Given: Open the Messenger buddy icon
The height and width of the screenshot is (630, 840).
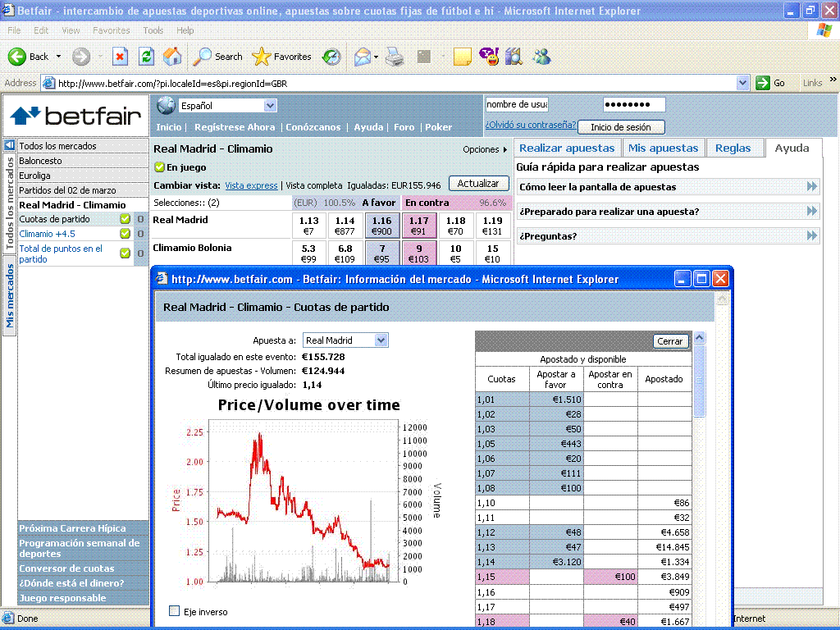Looking at the screenshot, I should [x=542, y=57].
